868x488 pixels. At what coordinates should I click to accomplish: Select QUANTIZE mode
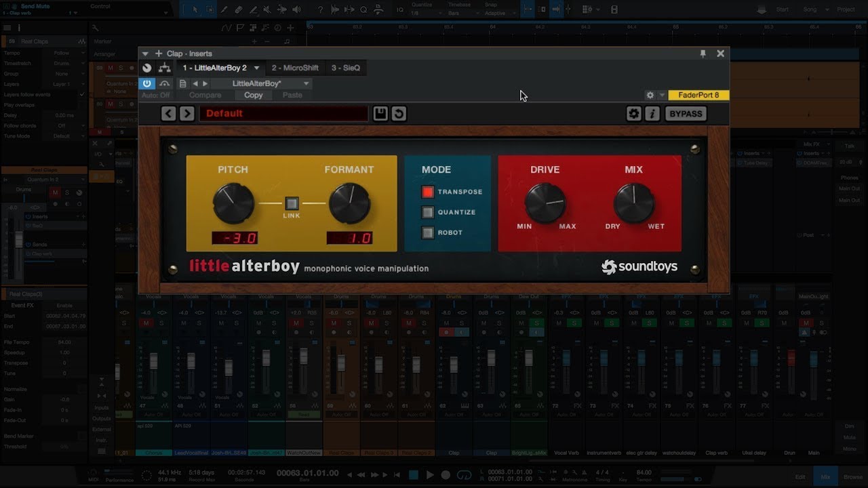coord(428,212)
